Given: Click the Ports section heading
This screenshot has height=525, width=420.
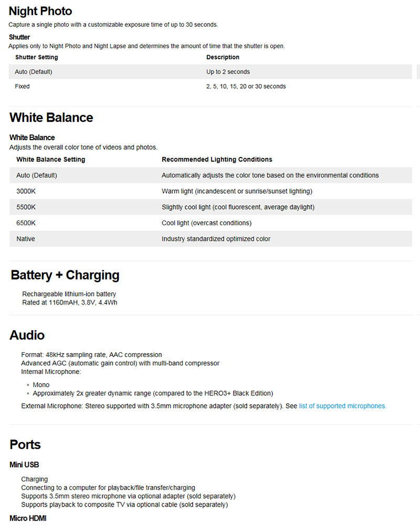Looking at the screenshot, I should [x=25, y=445].
